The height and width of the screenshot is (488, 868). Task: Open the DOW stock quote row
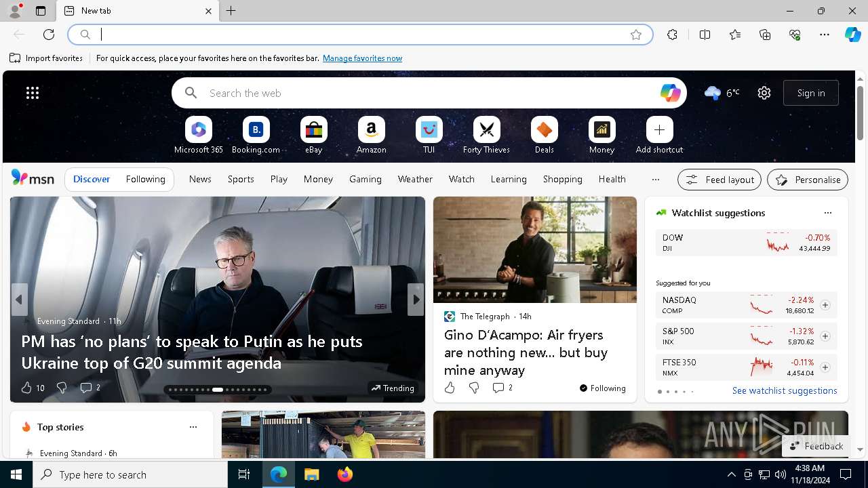(x=746, y=243)
